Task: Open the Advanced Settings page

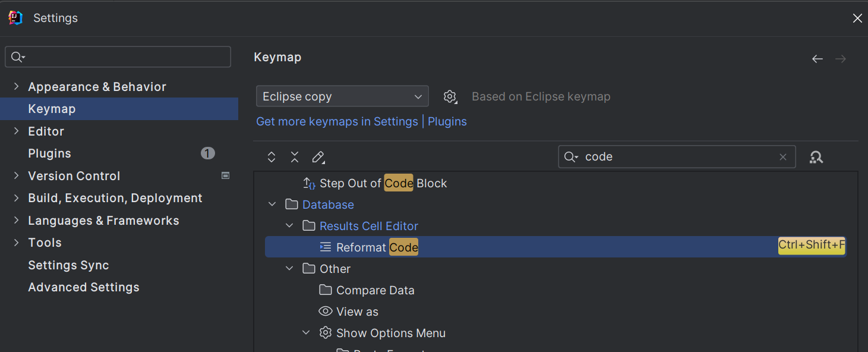Action: point(84,287)
